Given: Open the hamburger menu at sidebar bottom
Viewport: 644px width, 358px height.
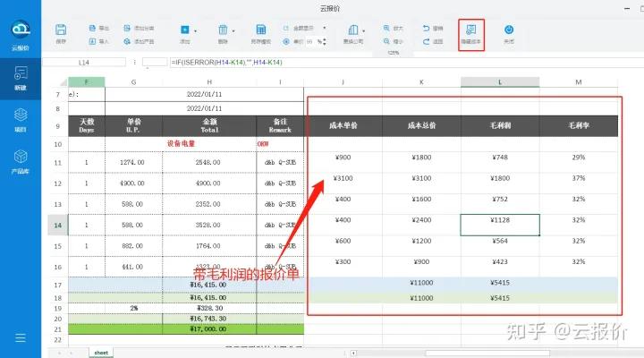Looking at the screenshot, I should [21, 337].
